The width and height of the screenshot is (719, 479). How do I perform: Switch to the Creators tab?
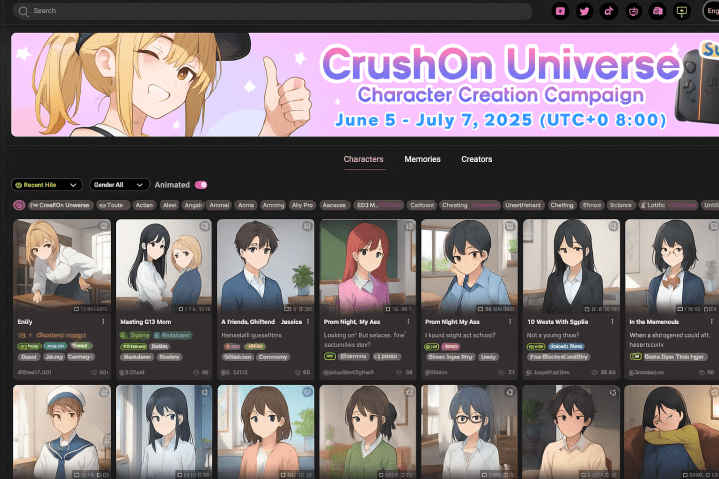coord(477,159)
